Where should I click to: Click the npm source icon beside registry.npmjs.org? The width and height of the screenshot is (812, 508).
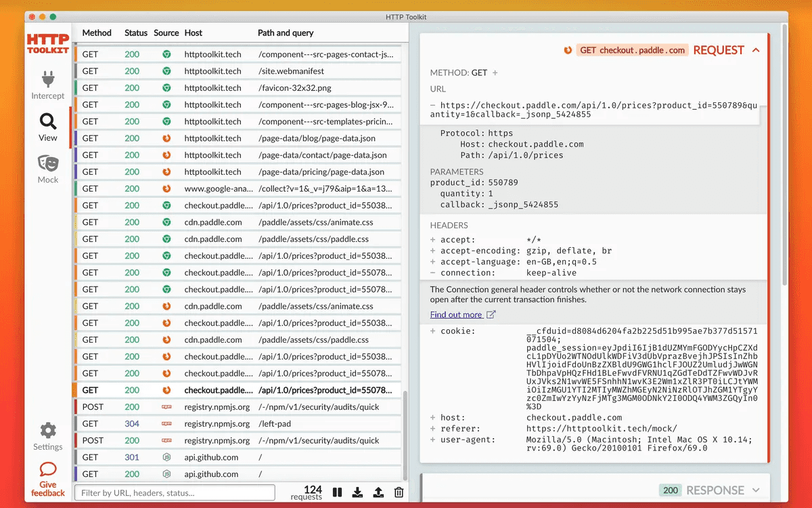coord(166,406)
